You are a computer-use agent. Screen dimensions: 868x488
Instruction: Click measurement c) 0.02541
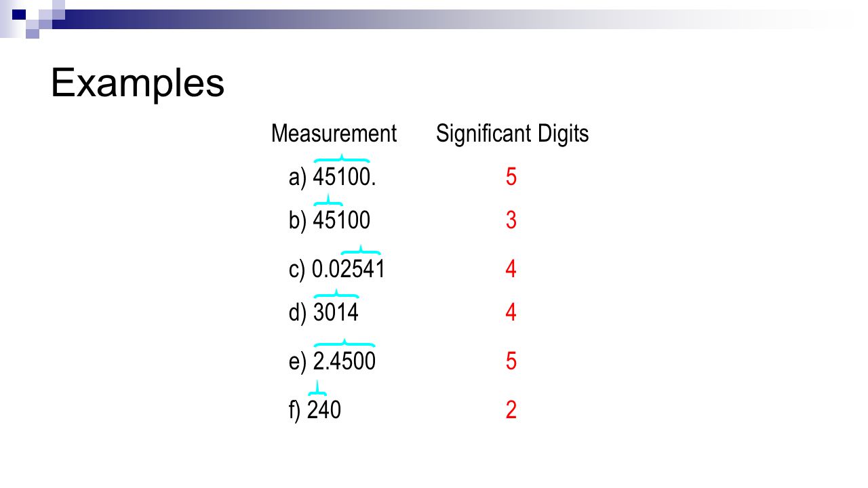pyautogui.click(x=337, y=269)
